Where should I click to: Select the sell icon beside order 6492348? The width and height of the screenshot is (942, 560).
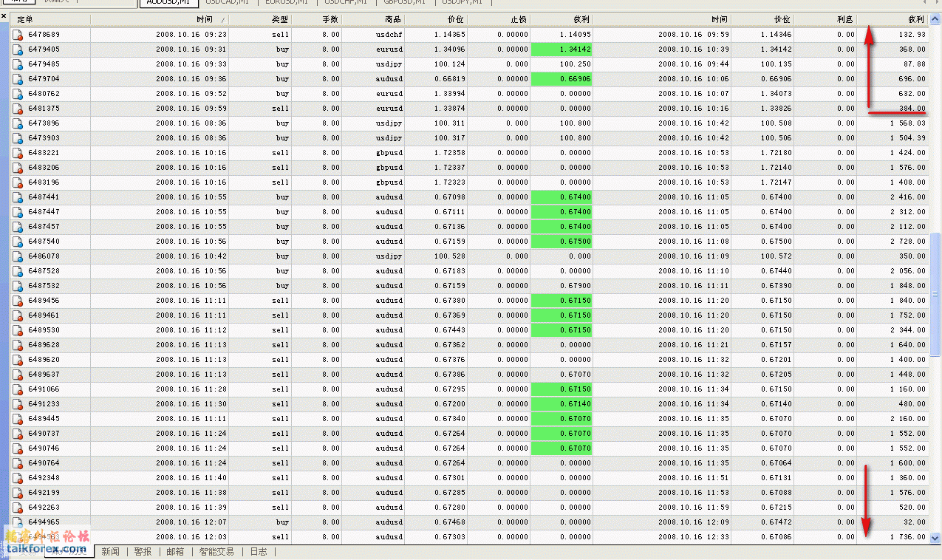pos(18,478)
